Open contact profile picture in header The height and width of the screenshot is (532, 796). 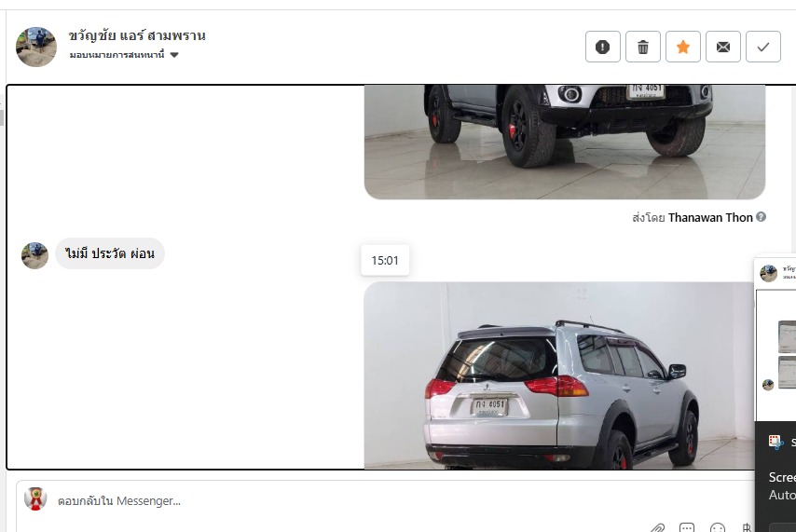pos(36,47)
